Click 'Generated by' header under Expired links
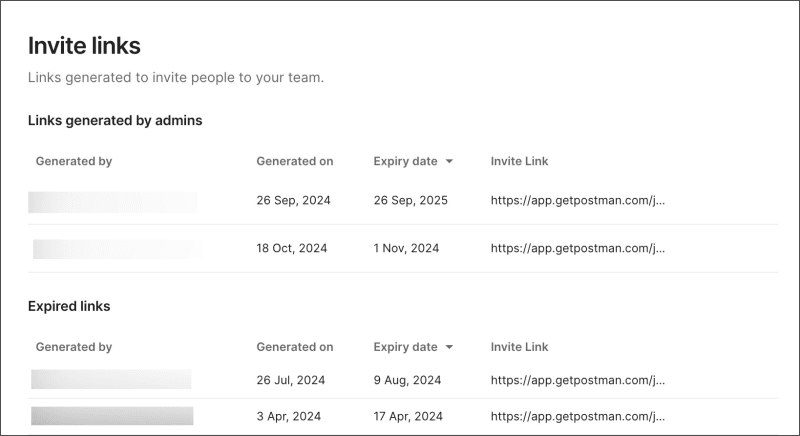The width and height of the screenshot is (800, 436). (x=74, y=347)
